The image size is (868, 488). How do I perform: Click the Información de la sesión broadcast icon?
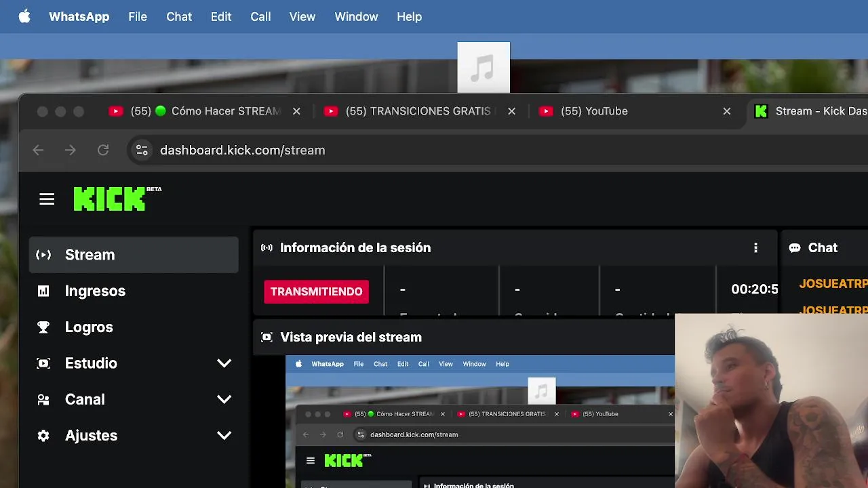267,248
